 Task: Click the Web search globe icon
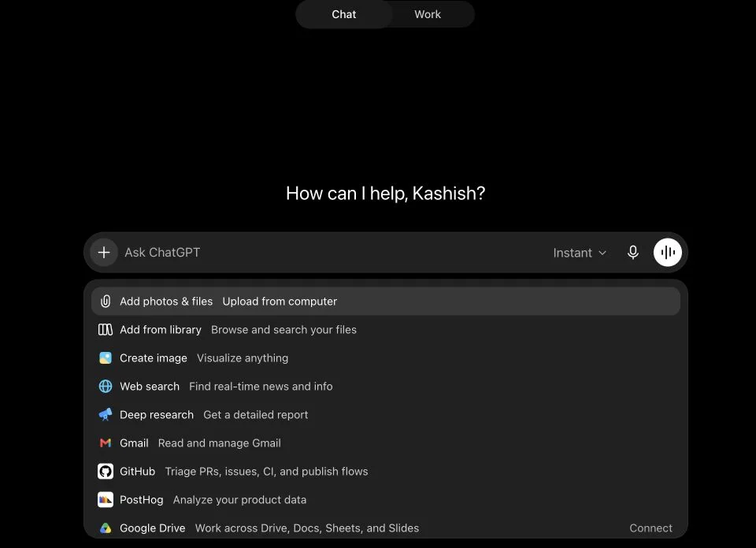[106, 387]
